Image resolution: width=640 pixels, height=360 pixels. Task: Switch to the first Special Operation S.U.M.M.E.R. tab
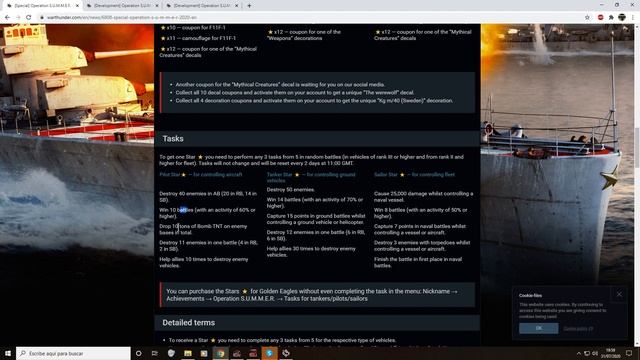42,6
